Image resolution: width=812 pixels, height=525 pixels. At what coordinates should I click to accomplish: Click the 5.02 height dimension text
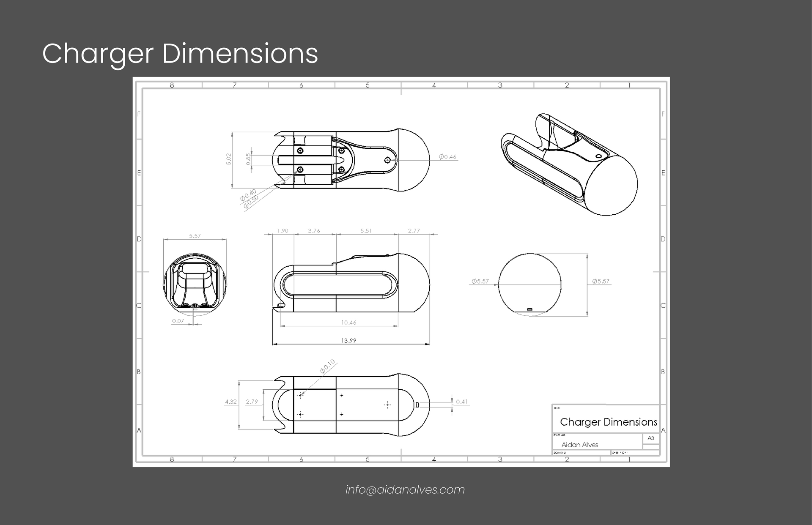click(x=229, y=159)
